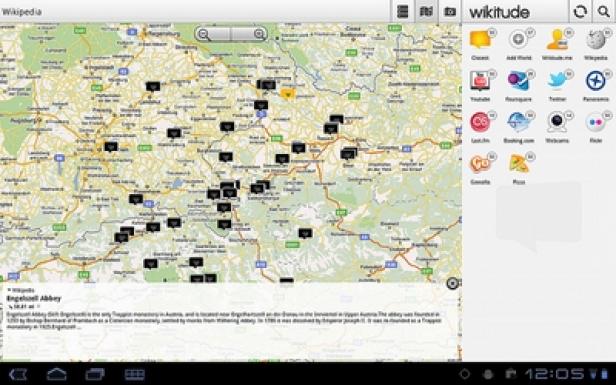Open the Last.fm world
The image size is (616, 385).
tap(480, 122)
